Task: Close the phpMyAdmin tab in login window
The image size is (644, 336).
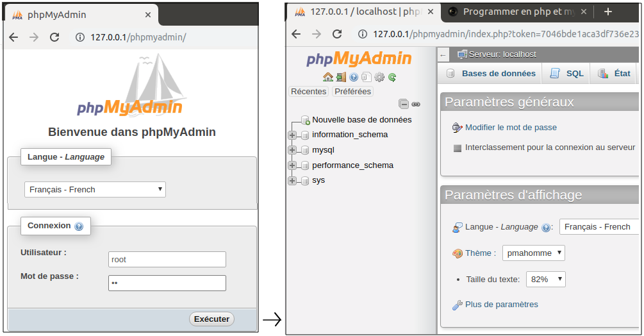Action: [x=148, y=15]
